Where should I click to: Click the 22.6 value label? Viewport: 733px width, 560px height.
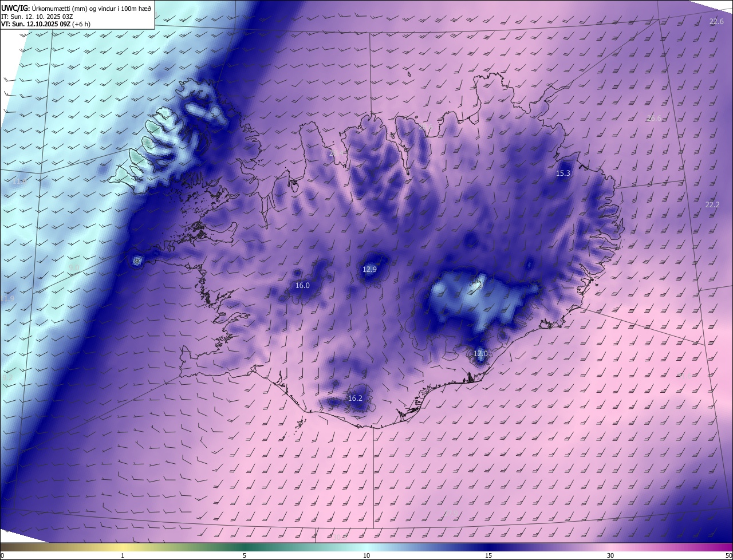point(716,21)
